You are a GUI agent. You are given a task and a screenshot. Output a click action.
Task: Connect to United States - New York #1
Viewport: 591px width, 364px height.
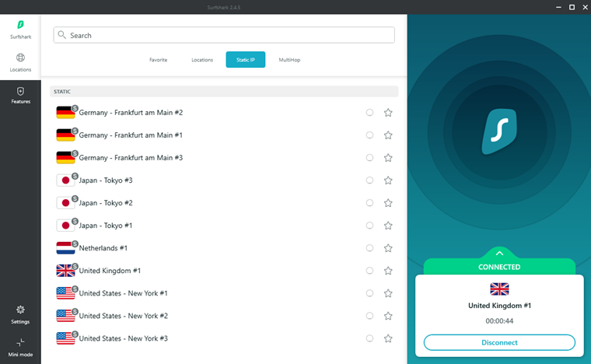point(124,293)
